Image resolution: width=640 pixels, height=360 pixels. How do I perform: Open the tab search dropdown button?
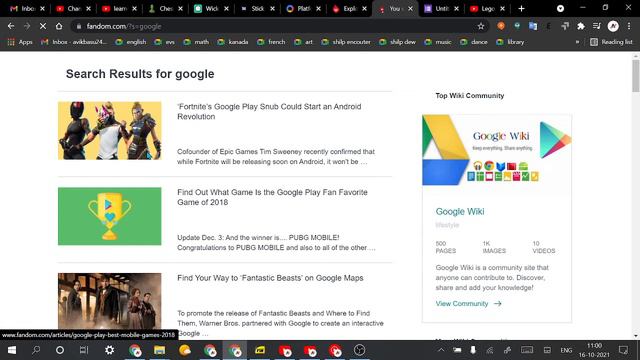tap(560, 9)
